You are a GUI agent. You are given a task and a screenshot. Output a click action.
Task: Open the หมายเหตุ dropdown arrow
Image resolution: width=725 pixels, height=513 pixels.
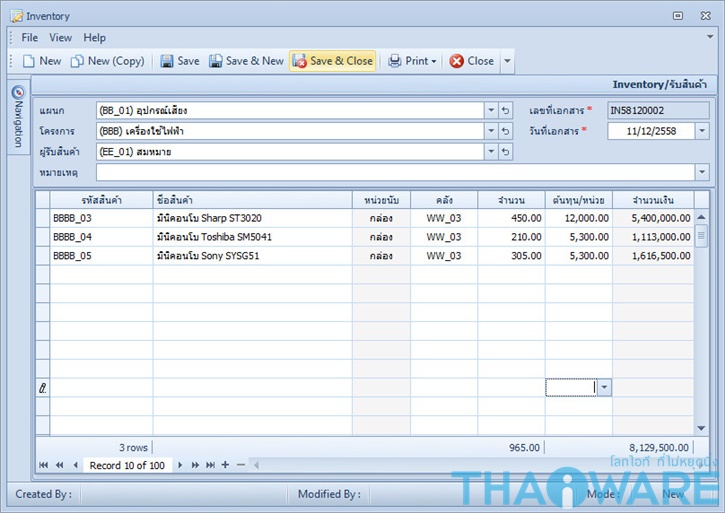[702, 172]
